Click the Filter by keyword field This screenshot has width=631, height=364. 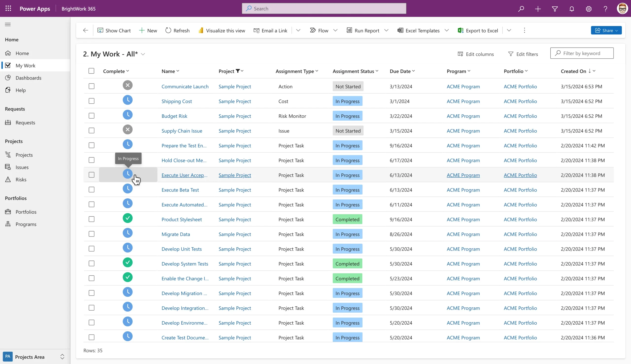pyautogui.click(x=584, y=53)
